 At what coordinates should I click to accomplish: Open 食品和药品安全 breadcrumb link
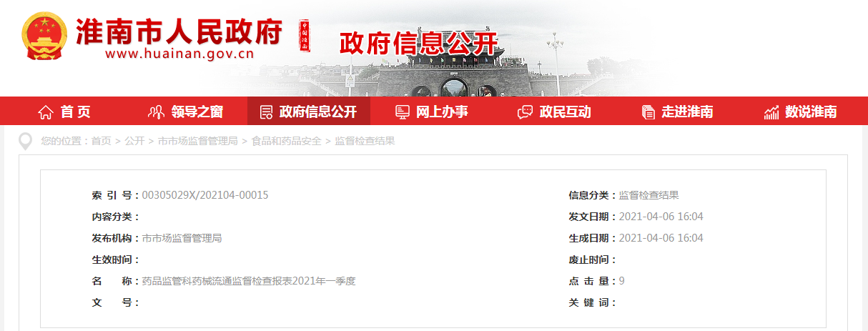tap(286, 141)
